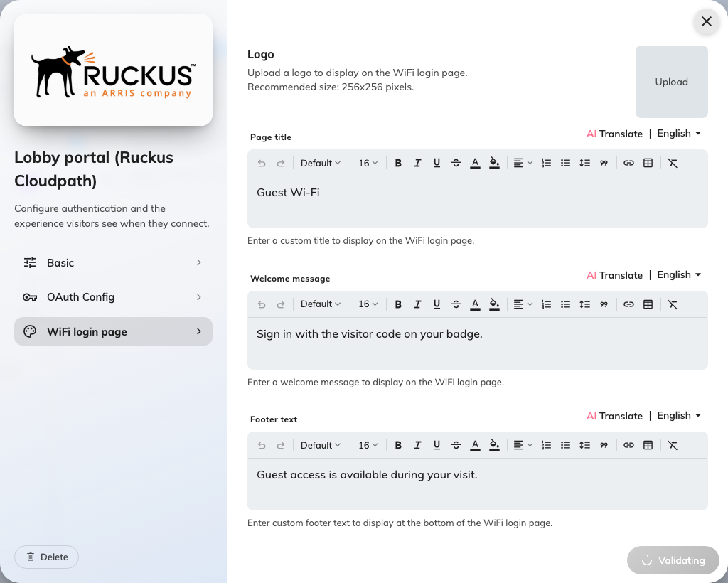The image size is (728, 583).
Task: Open text alignment menu in Page title toolbar
Action: 523,163
